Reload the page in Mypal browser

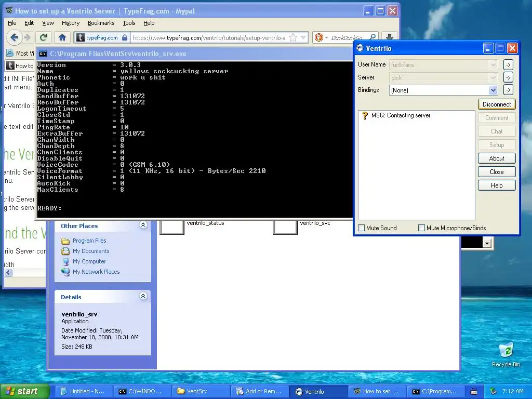(43, 37)
